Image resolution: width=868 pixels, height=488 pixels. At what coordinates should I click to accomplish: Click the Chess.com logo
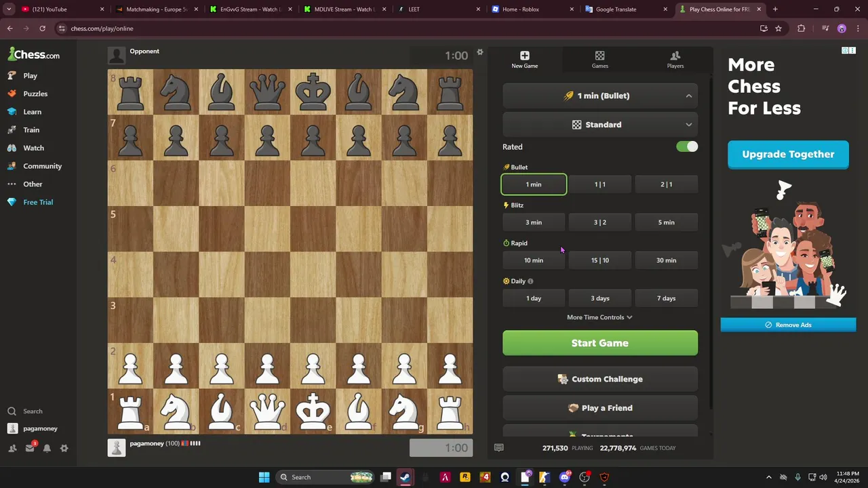tap(34, 54)
